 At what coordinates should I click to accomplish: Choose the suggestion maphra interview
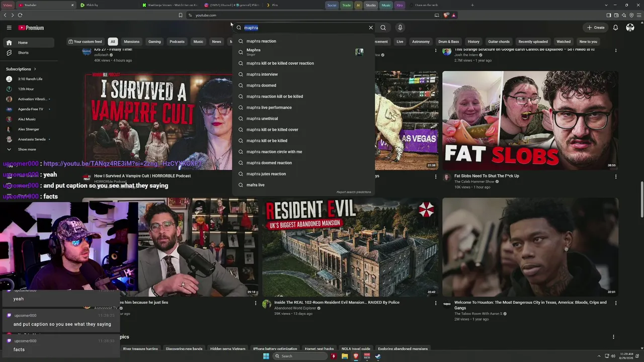click(303, 74)
